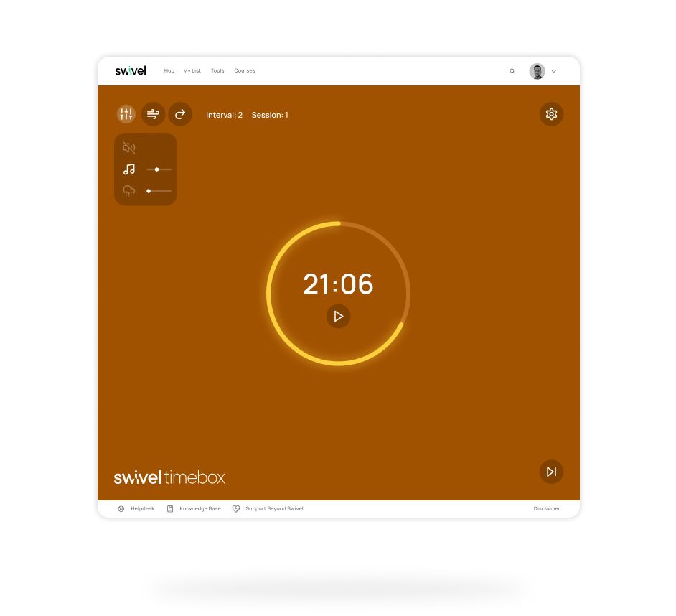The height and width of the screenshot is (616, 676).
Task: Open the Tools menu item
Action: coord(217,71)
